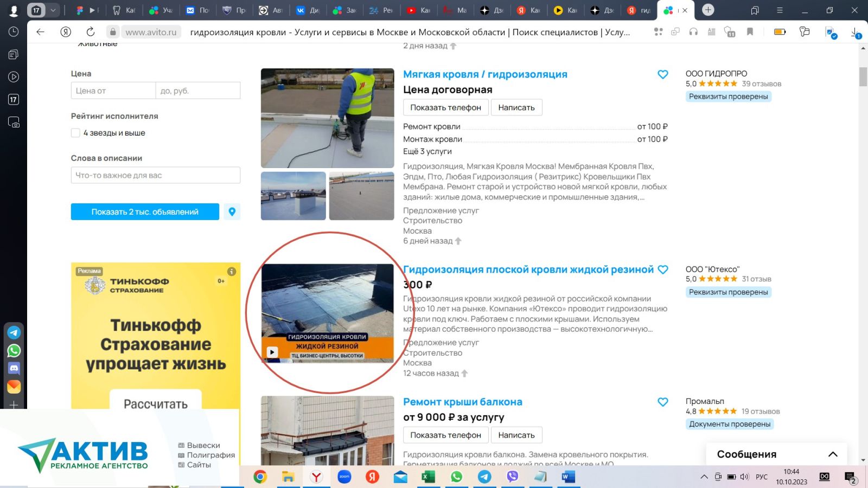
Task: Open Discord in the browser sidebar
Action: click(x=14, y=369)
